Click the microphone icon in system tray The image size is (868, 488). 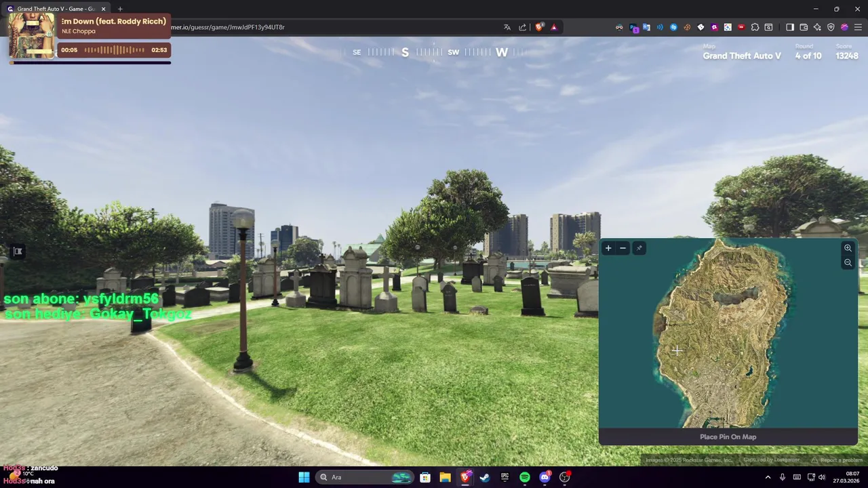(783, 477)
